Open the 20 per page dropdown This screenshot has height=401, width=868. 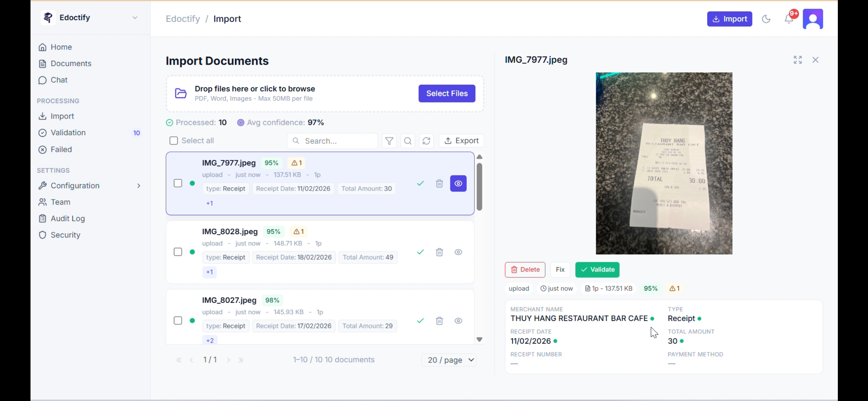[449, 360]
